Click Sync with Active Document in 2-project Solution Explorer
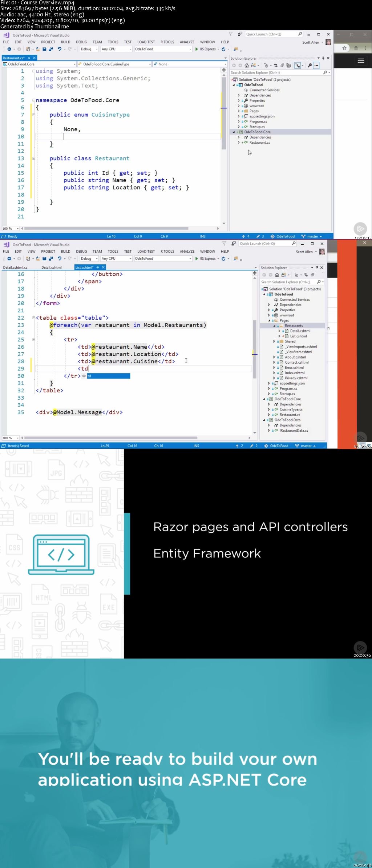Viewport: 372px width, 868px height. pyautogui.click(x=276, y=65)
